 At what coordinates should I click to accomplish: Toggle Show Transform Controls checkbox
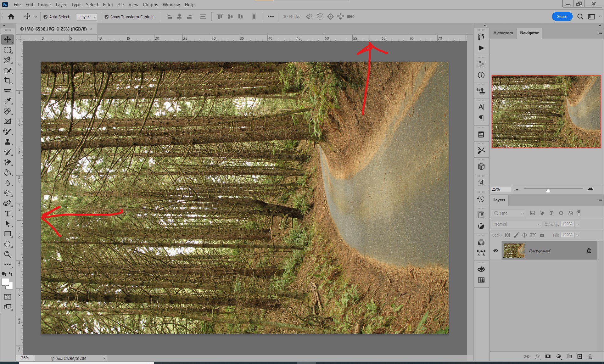click(107, 17)
